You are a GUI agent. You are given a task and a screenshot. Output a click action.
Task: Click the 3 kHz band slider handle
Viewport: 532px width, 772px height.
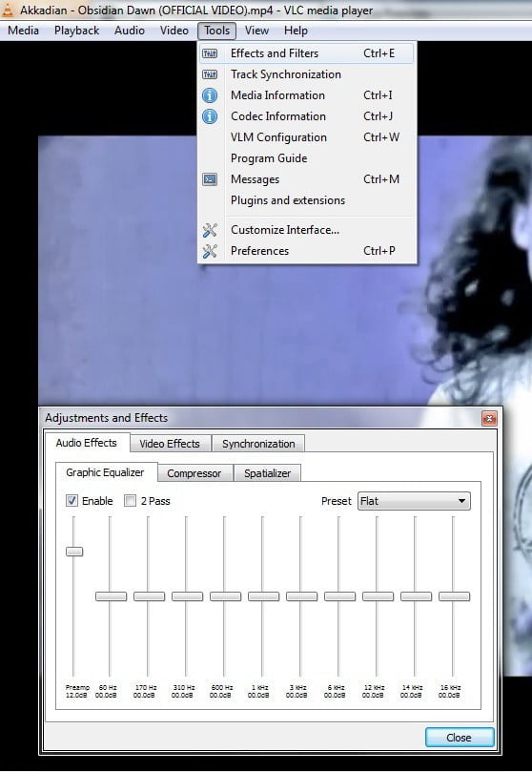pos(301,596)
